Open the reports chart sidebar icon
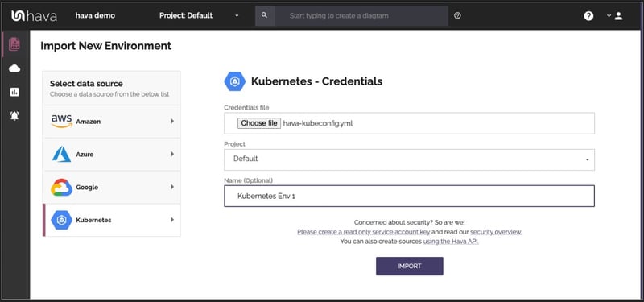The height and width of the screenshot is (302, 644). [14, 92]
